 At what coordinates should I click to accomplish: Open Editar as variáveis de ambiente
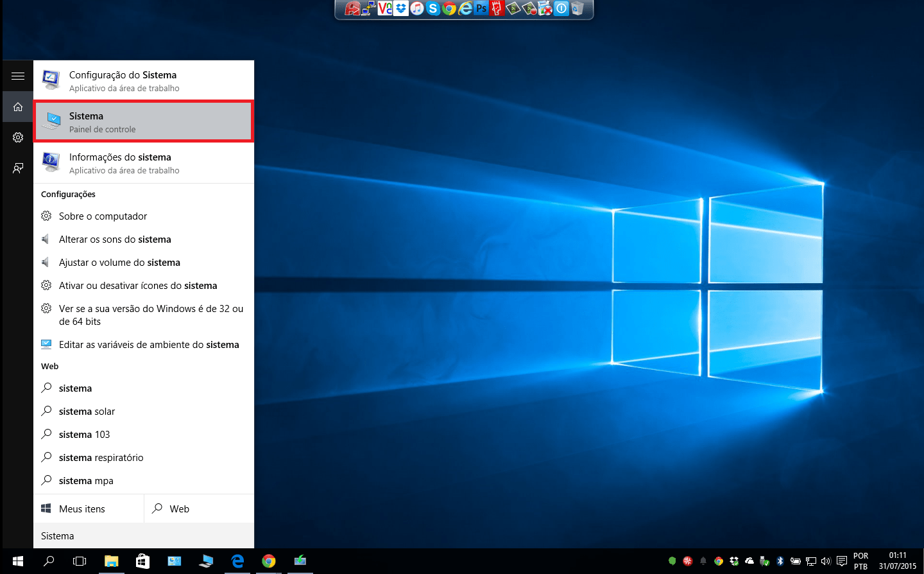click(x=144, y=345)
